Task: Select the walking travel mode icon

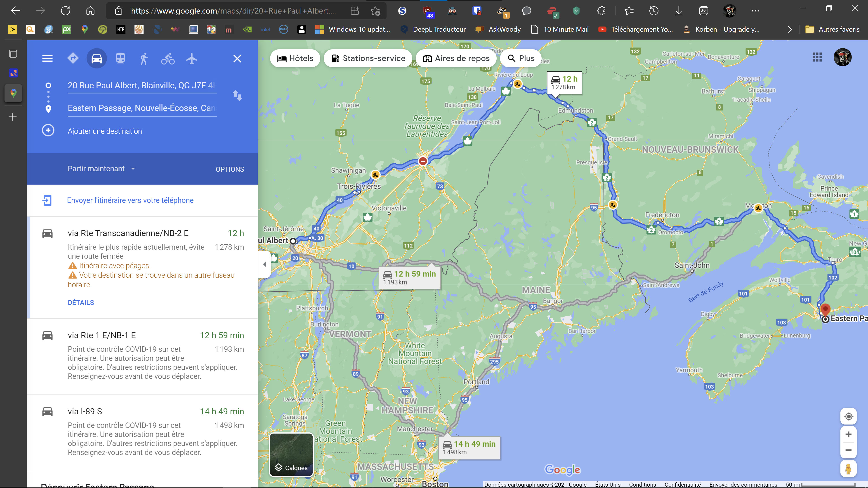Action: point(144,59)
